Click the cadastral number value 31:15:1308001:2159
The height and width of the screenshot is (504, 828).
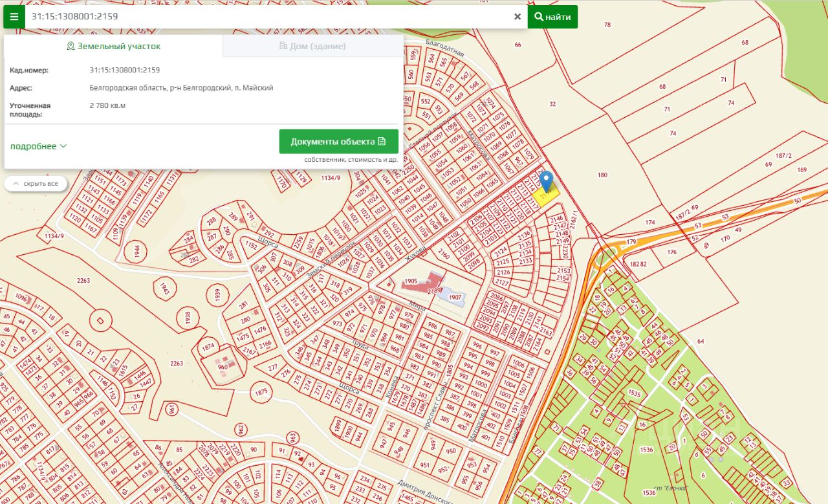tap(125, 70)
